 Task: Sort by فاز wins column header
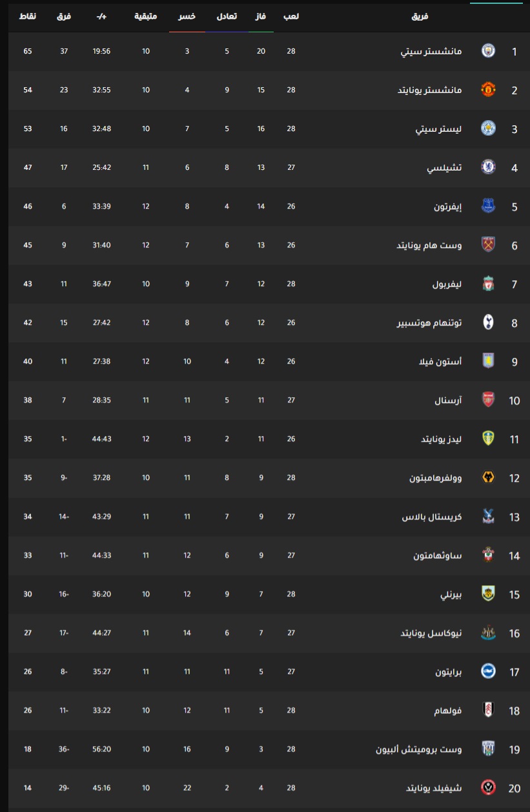point(262,16)
